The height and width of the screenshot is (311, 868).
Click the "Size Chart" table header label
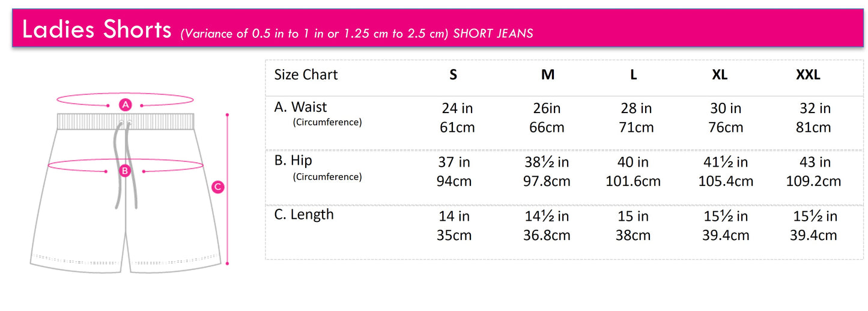coord(306,75)
